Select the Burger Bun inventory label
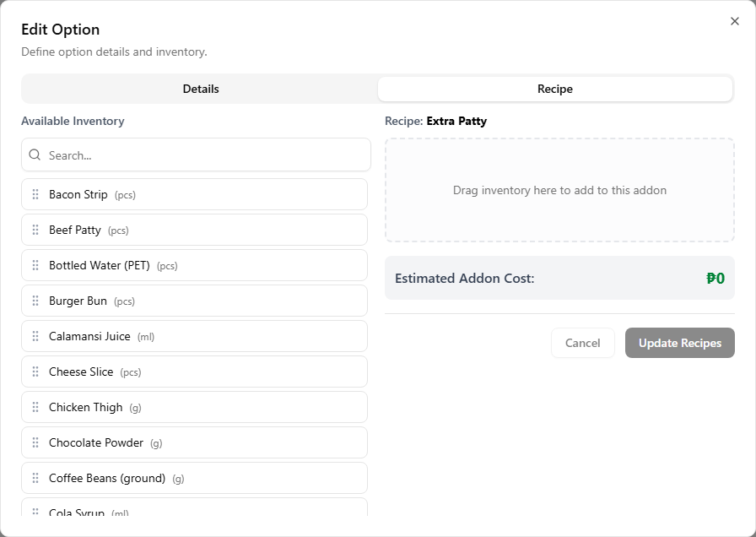Viewport: 756px width, 537px height. tap(78, 301)
